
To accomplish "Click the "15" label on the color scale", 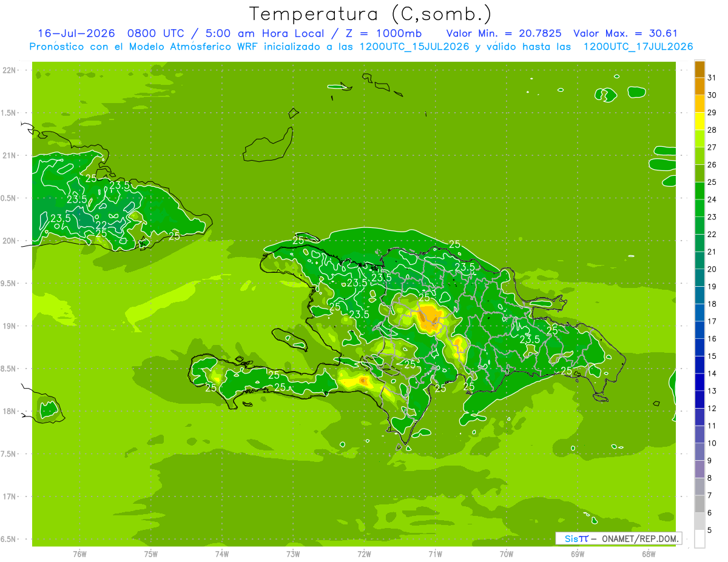I will point(712,356).
